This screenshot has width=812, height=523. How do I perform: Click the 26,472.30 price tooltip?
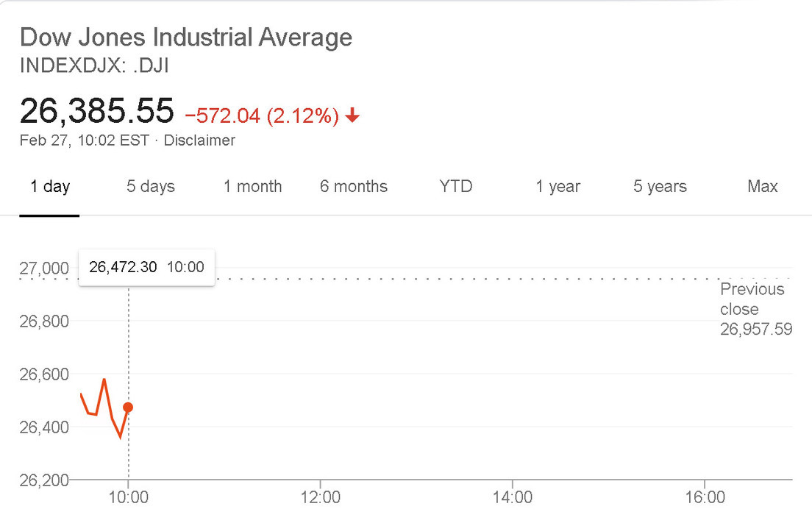(x=146, y=267)
